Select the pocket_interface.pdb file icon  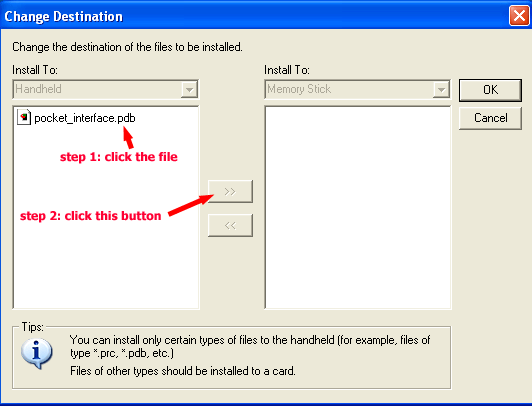click(x=24, y=118)
